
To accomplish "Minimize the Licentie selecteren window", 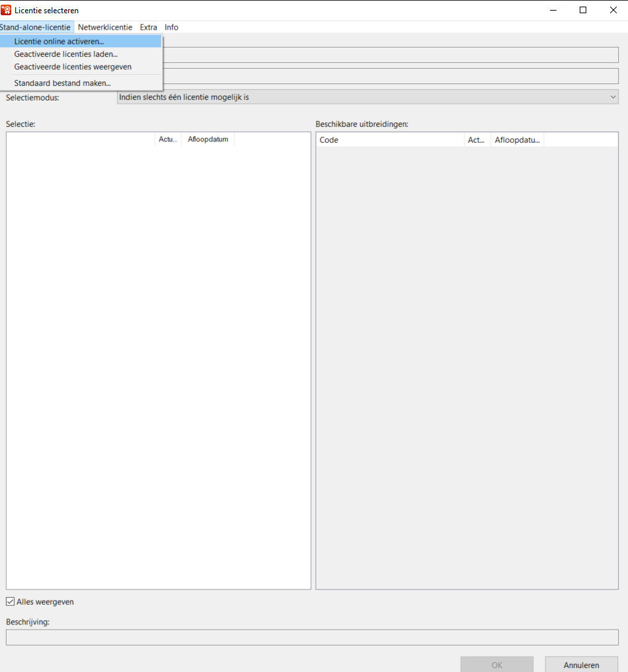I will click(x=553, y=10).
